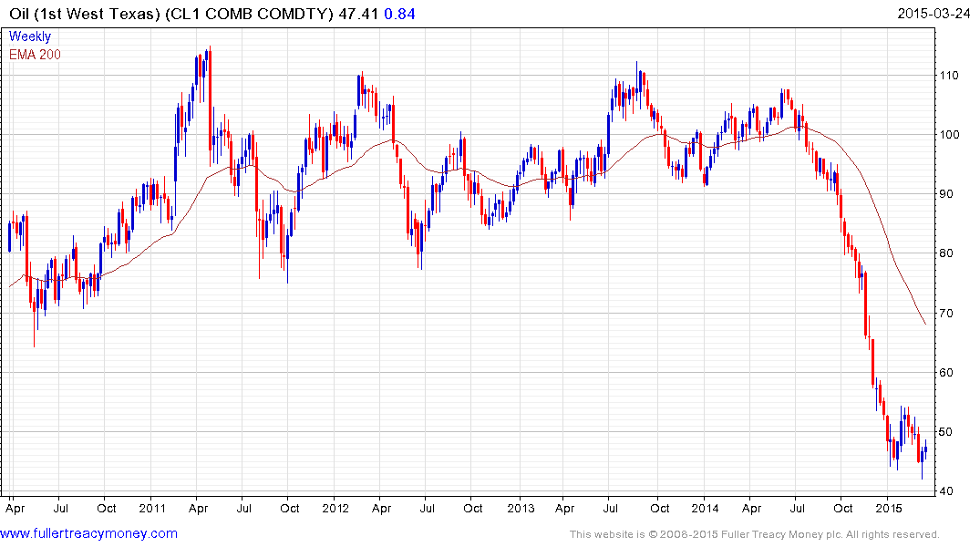Image resolution: width=980 pixels, height=547 pixels.
Task: Click the 'EMA 200' legend label
Action: point(35,55)
